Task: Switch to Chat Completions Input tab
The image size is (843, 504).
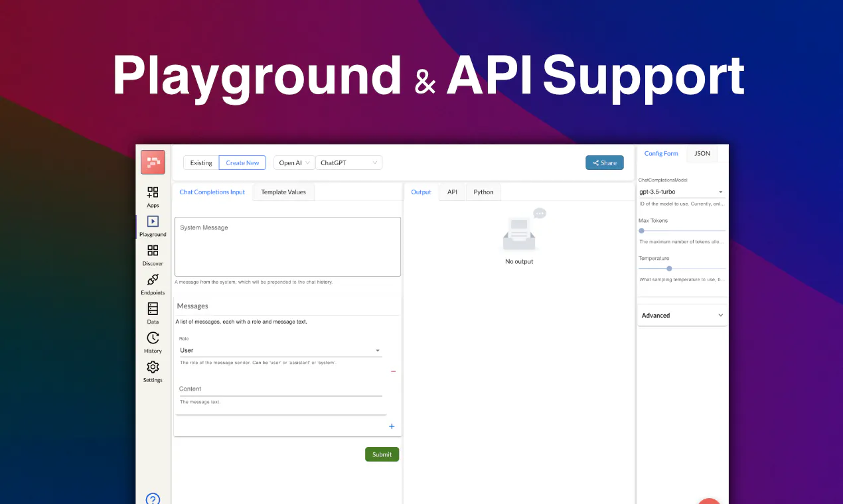Action: [212, 192]
